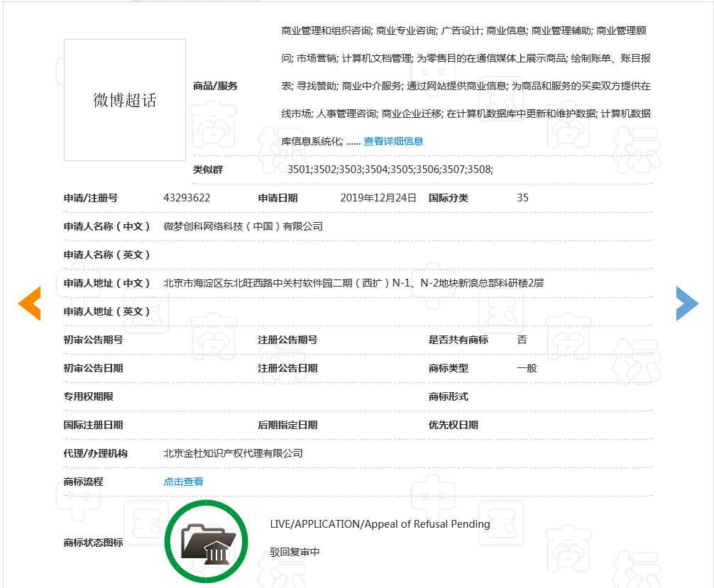The image size is (714, 588).
Task: Select the orange previous-record arrow
Action: 28,304
